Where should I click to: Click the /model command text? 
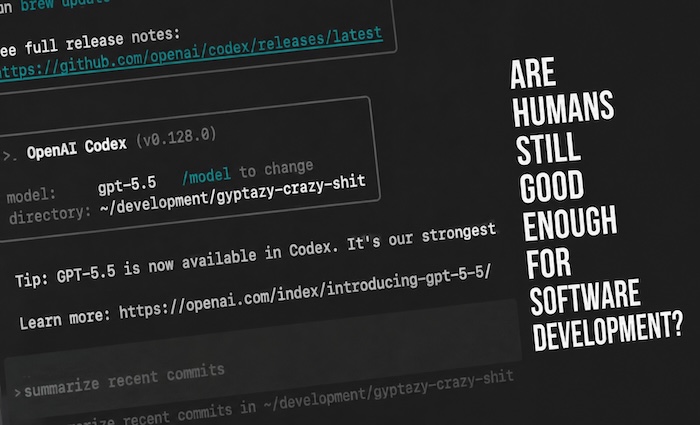tap(206, 175)
